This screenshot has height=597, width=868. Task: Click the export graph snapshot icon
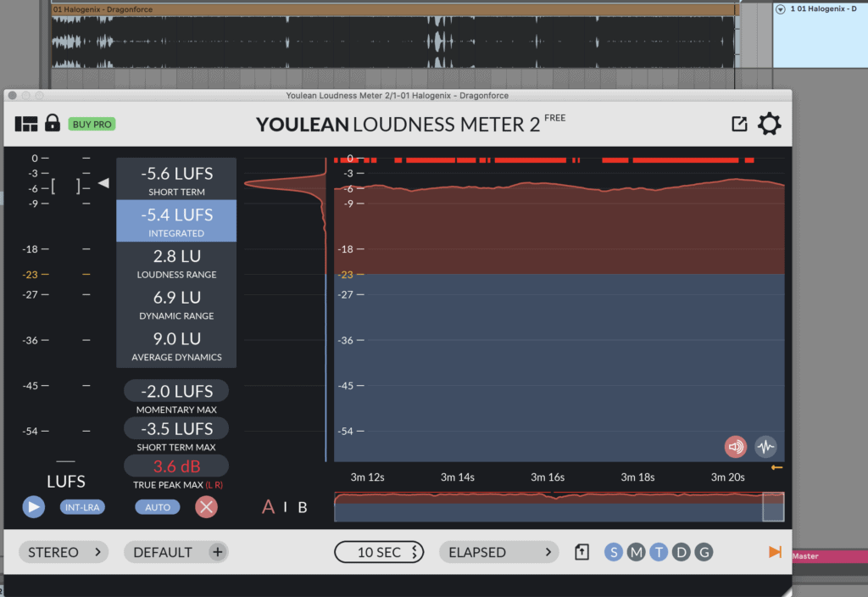581,552
